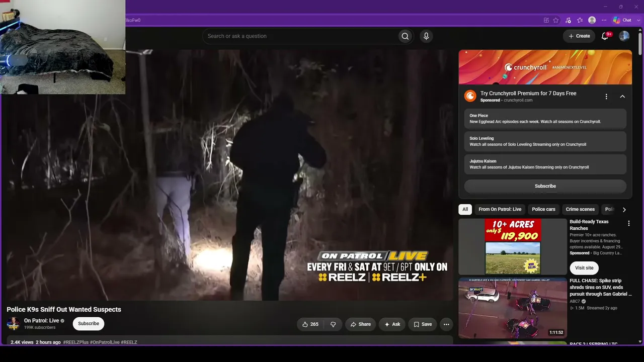The image size is (644, 362).
Task: Collapse the Crunchyroll sponsored panel
Action: coord(622,97)
